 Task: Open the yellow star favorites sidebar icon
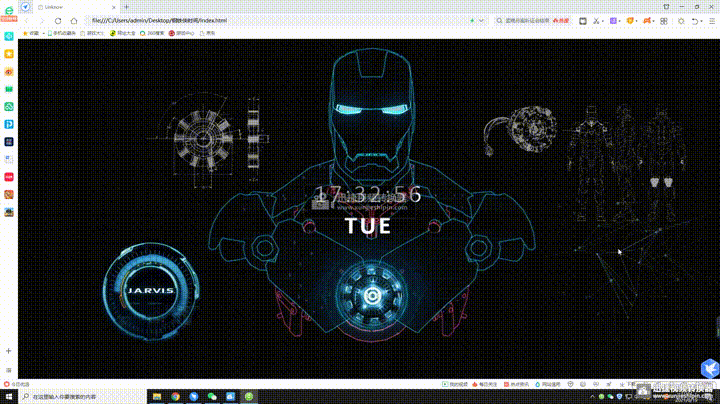coord(8,54)
